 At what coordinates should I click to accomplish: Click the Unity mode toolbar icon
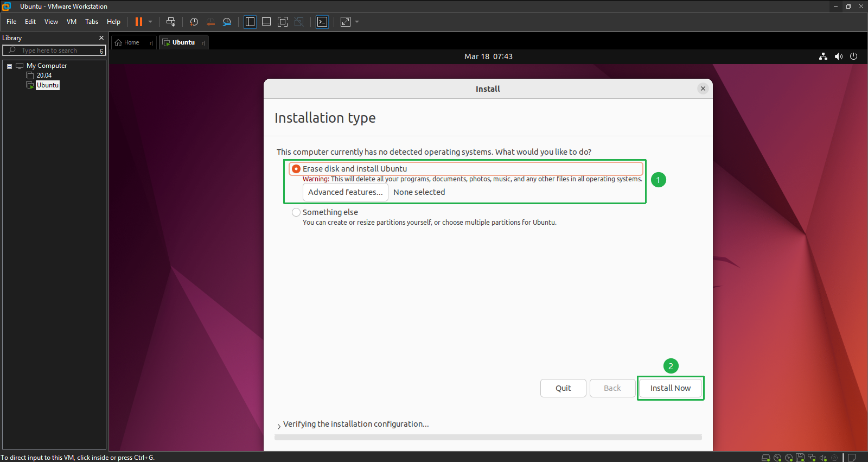tap(299, 22)
